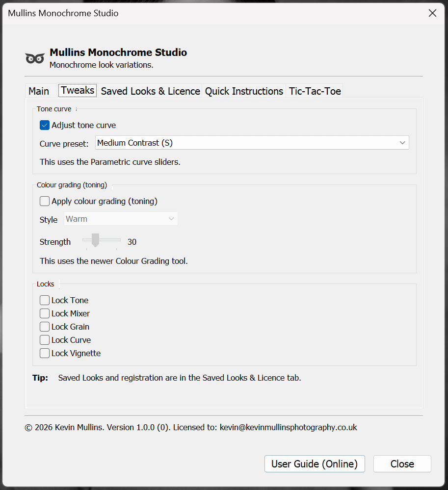Open the Tic-Tac-Toe tab
Viewport: 448px width, 490px height.
[x=314, y=91]
